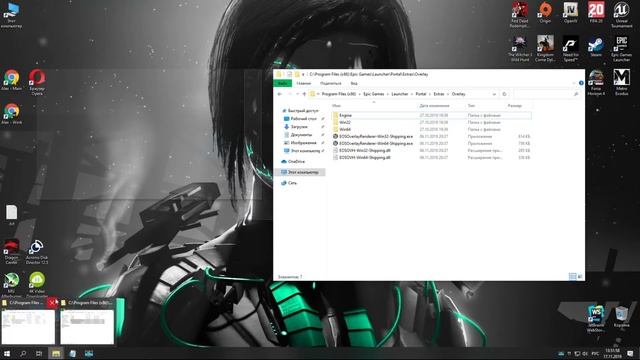This screenshot has height=360, width=640.
Task: Select the Red Dead Redemption desktop icon
Action: [x=520, y=15]
